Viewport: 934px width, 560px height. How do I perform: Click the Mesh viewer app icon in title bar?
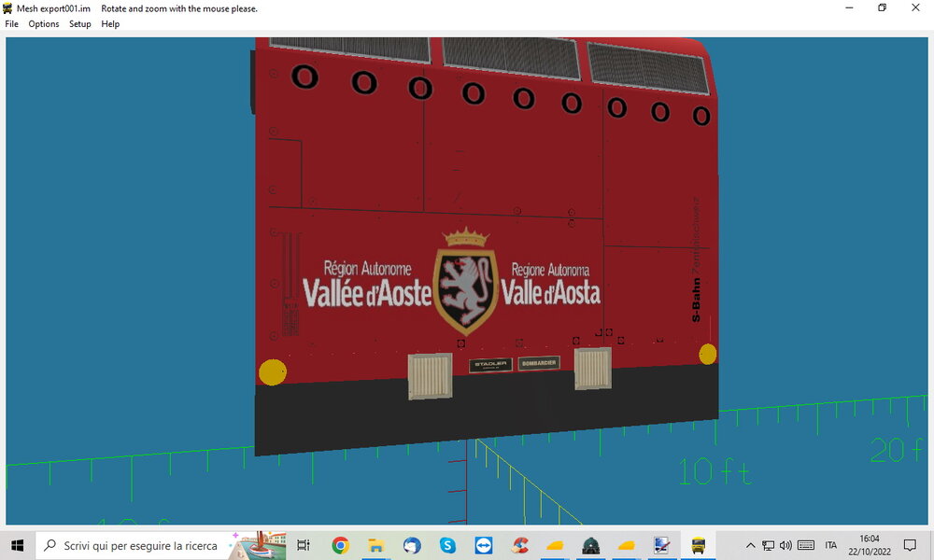pos(7,8)
